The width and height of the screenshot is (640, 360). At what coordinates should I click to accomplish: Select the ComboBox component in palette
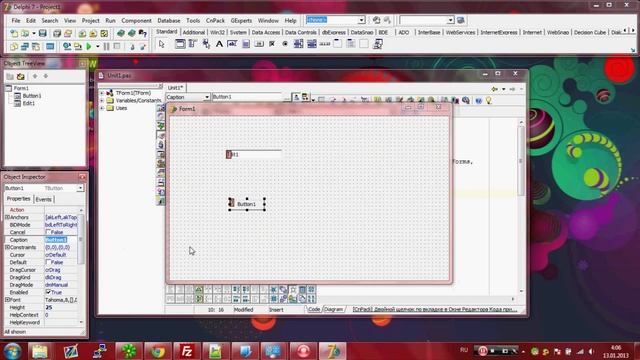tap(311, 44)
